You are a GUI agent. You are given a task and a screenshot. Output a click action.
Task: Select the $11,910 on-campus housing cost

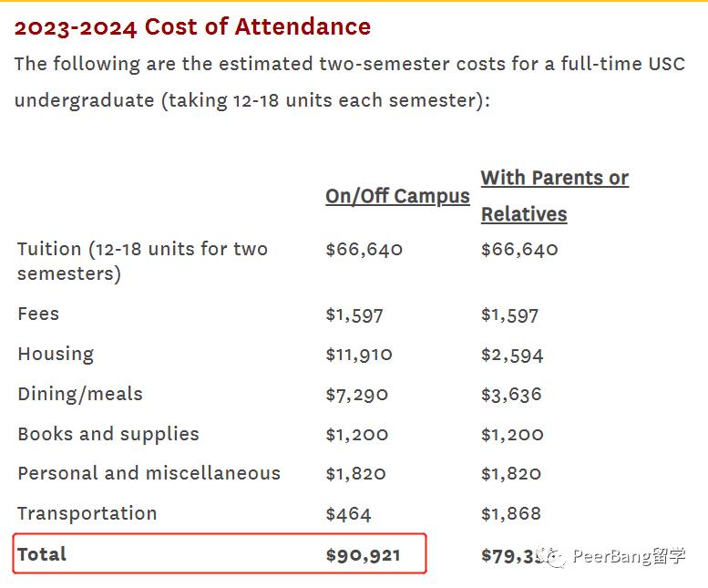(x=359, y=354)
